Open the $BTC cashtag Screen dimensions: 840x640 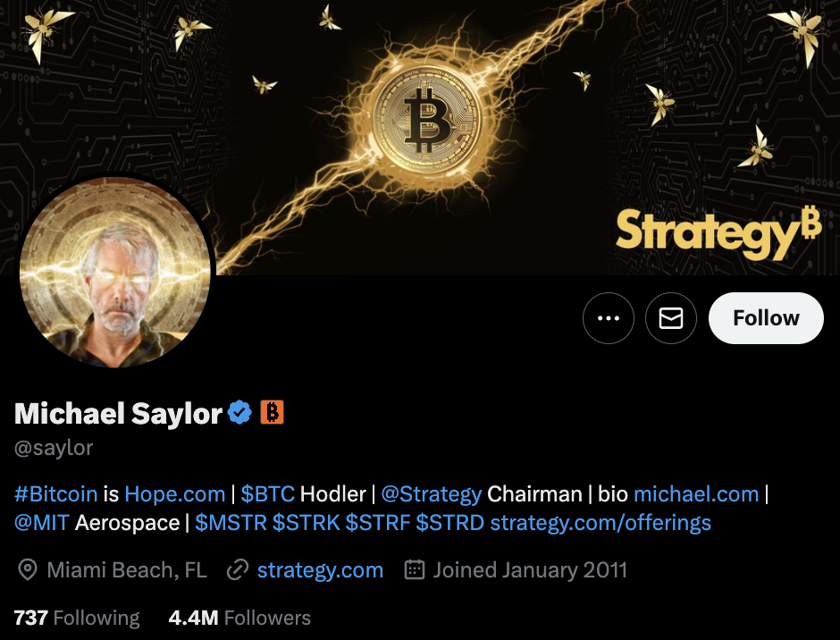pos(267,493)
